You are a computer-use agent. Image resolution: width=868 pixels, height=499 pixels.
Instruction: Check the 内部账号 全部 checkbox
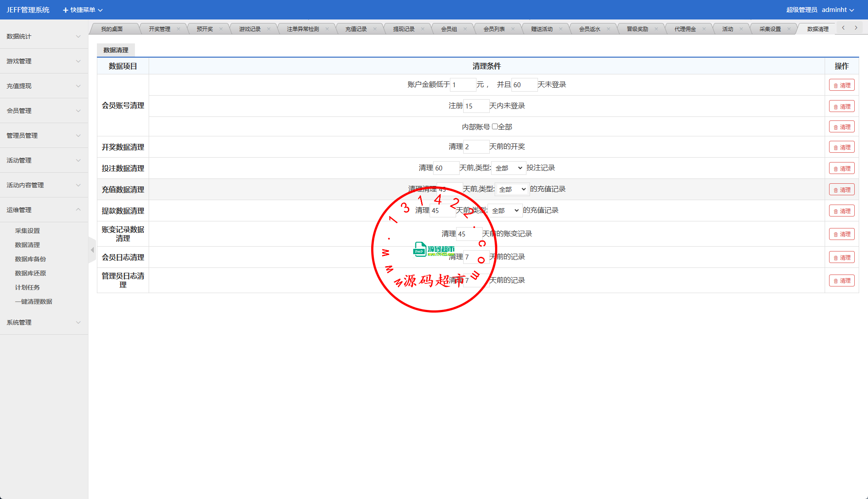[x=495, y=127]
